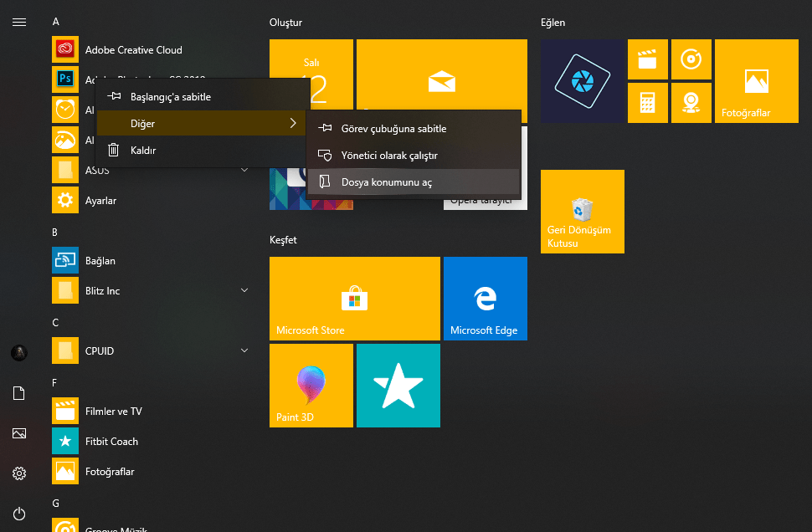Open the Fotoğraflar tile
812x532 pixels.
point(757,81)
